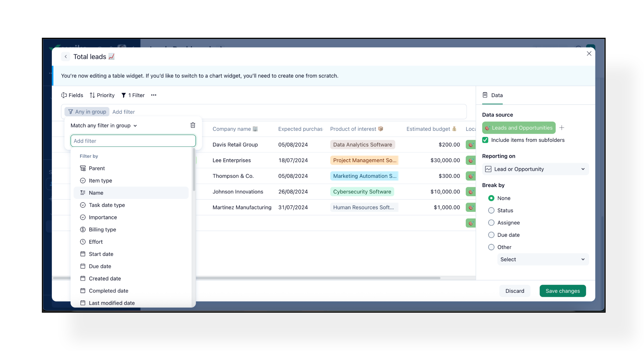The image size is (644, 351).
Task: Select the Other break-by radio button
Action: [491, 247]
